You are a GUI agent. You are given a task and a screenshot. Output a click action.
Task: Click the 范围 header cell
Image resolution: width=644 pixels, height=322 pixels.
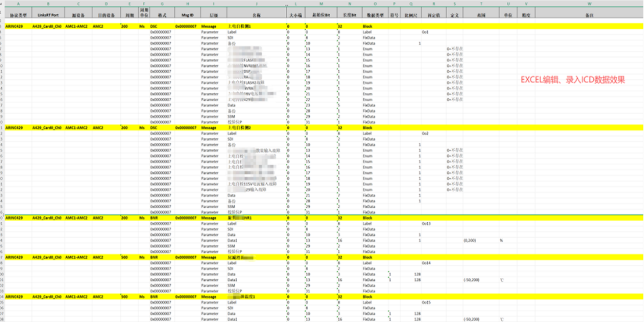481,12
